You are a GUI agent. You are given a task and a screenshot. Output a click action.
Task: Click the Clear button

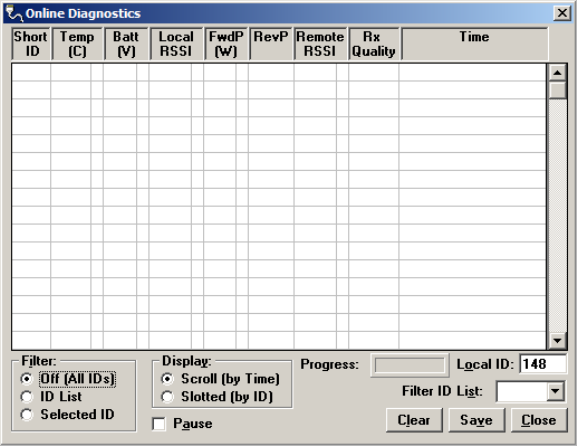(414, 420)
